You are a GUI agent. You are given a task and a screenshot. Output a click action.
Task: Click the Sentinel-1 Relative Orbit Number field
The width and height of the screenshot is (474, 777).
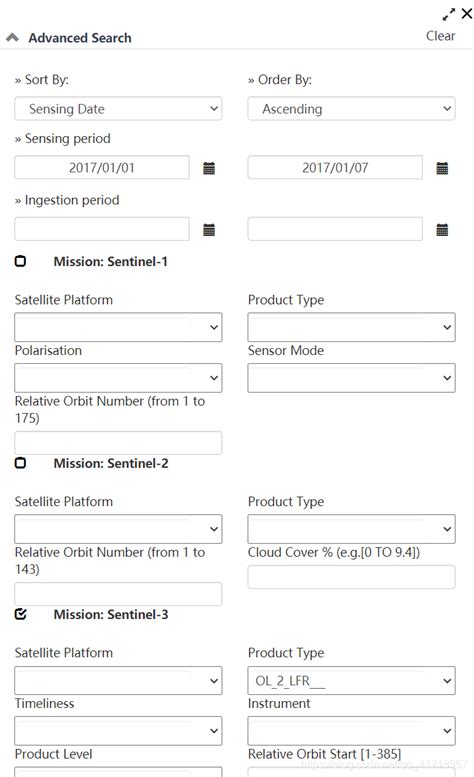pos(118,443)
